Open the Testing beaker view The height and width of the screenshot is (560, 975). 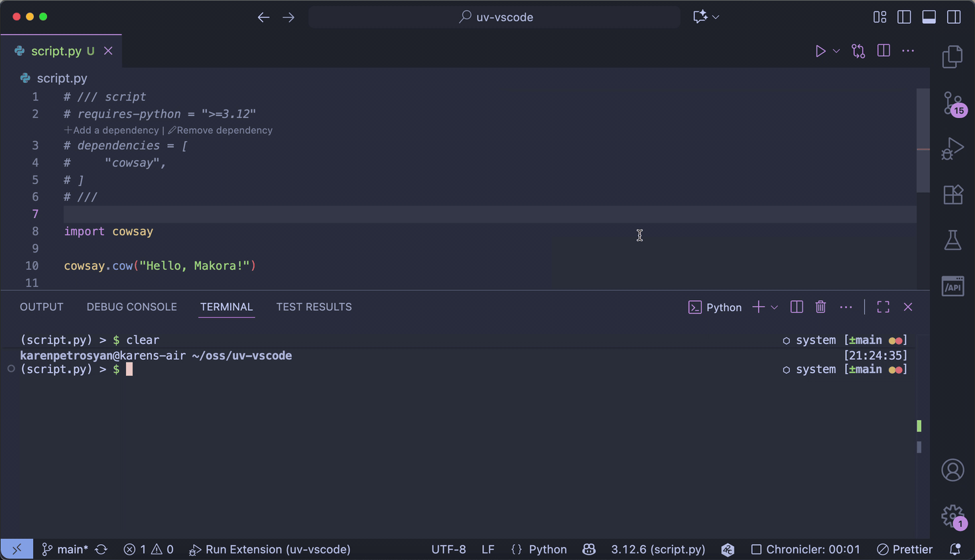pos(953,240)
